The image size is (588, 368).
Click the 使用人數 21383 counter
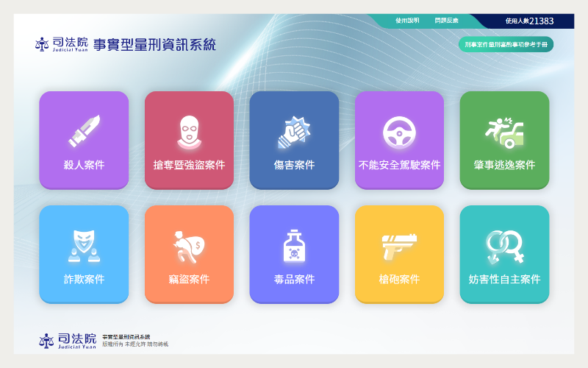point(529,21)
